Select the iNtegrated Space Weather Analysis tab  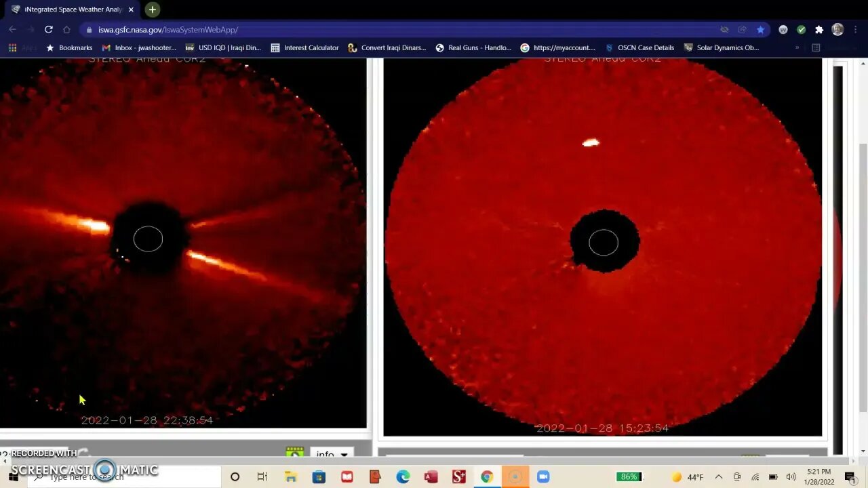click(x=73, y=9)
